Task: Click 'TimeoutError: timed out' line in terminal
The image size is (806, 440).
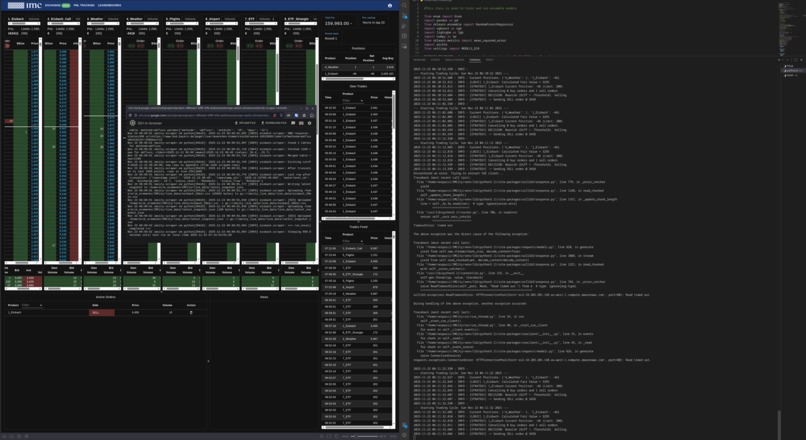Action: point(433,225)
